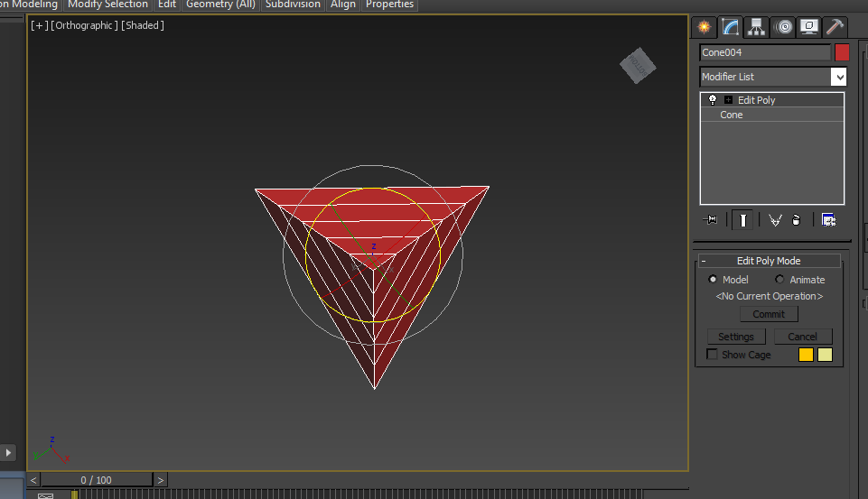Viewport: 868px width, 499px height.
Task: Step forward with the time slider's right arrow
Action: [161, 480]
